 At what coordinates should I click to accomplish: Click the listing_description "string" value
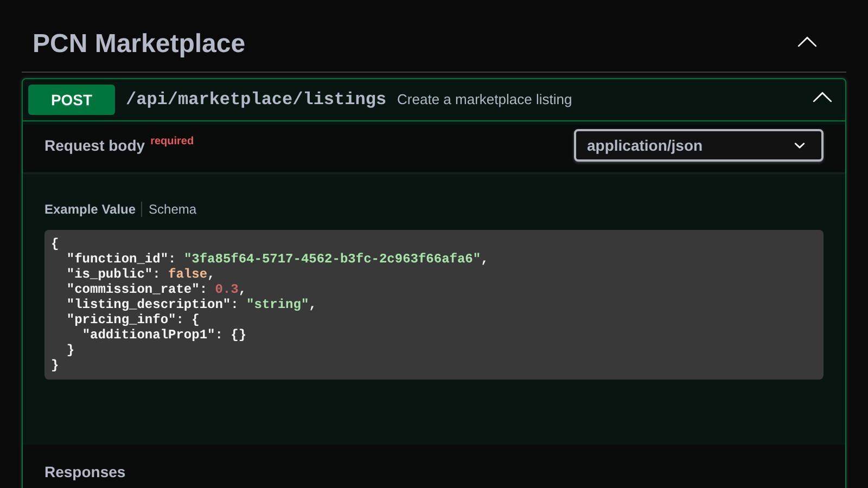(278, 304)
